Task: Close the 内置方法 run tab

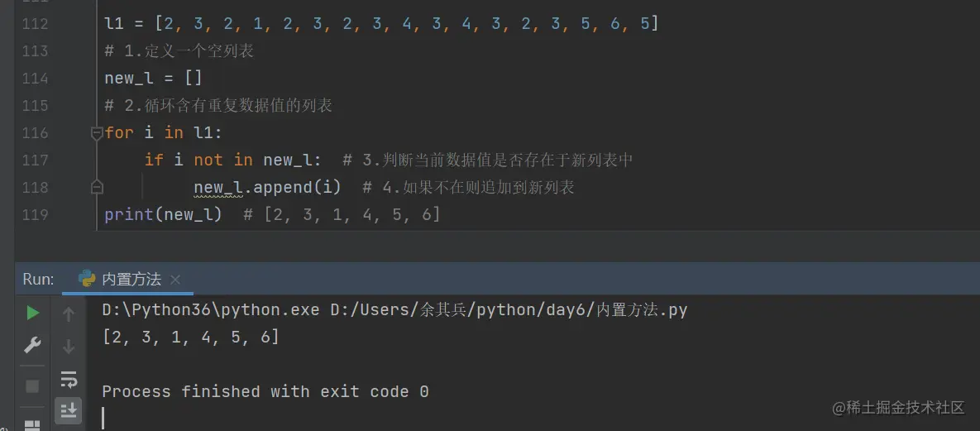Action: [x=175, y=280]
